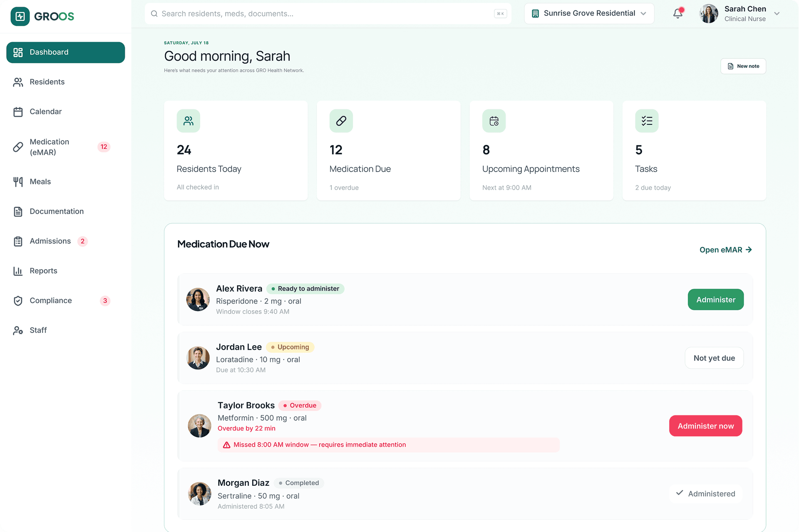Click 'Overdue by 22 min' text
Screen dimensions: 799x532
point(246,428)
